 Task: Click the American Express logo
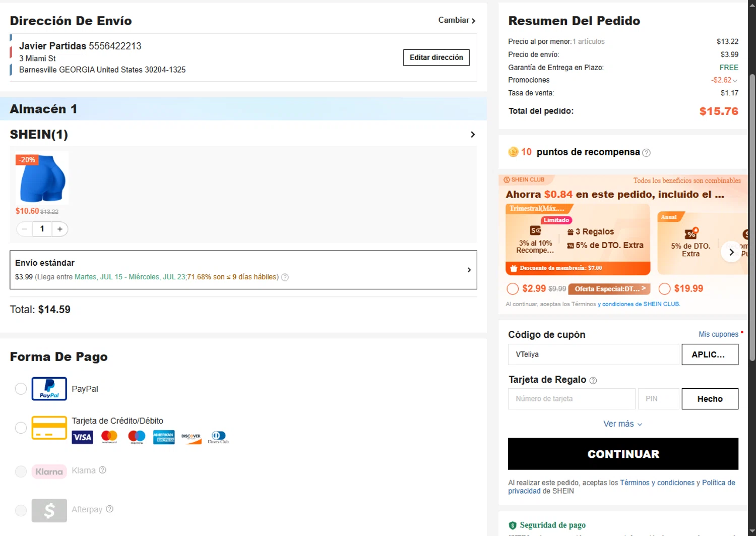pos(164,437)
